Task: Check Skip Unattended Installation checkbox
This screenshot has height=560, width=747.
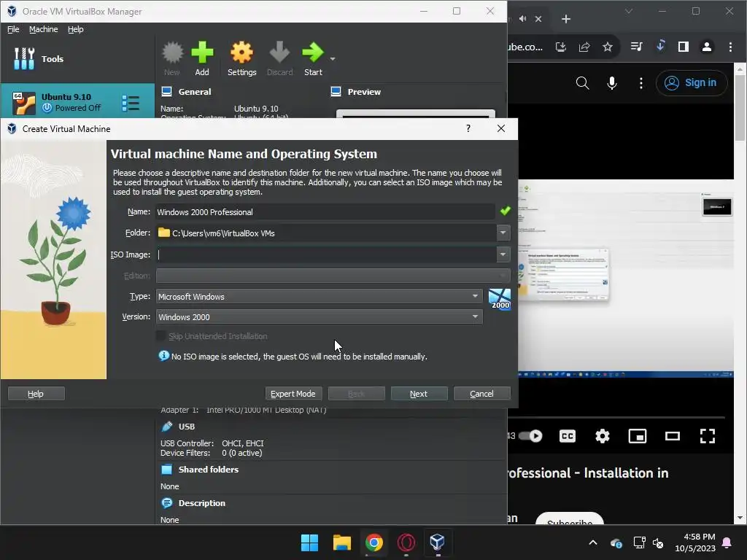Action: (x=161, y=335)
